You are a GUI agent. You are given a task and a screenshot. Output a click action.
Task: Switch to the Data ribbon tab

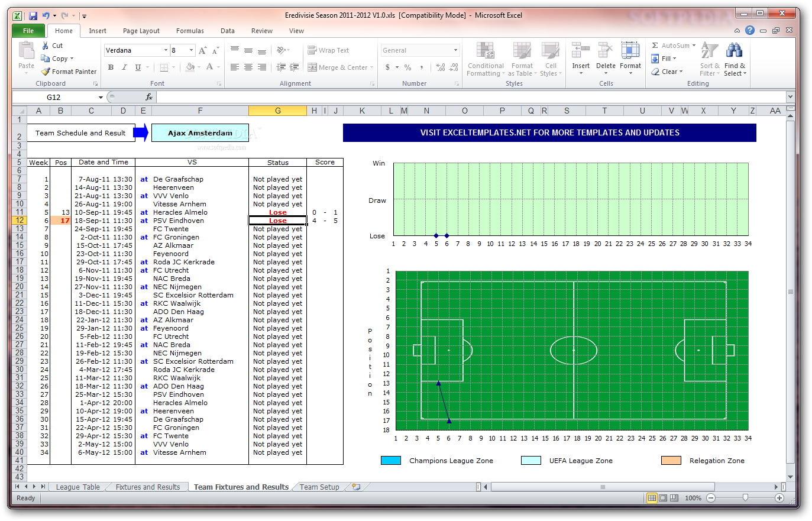228,31
